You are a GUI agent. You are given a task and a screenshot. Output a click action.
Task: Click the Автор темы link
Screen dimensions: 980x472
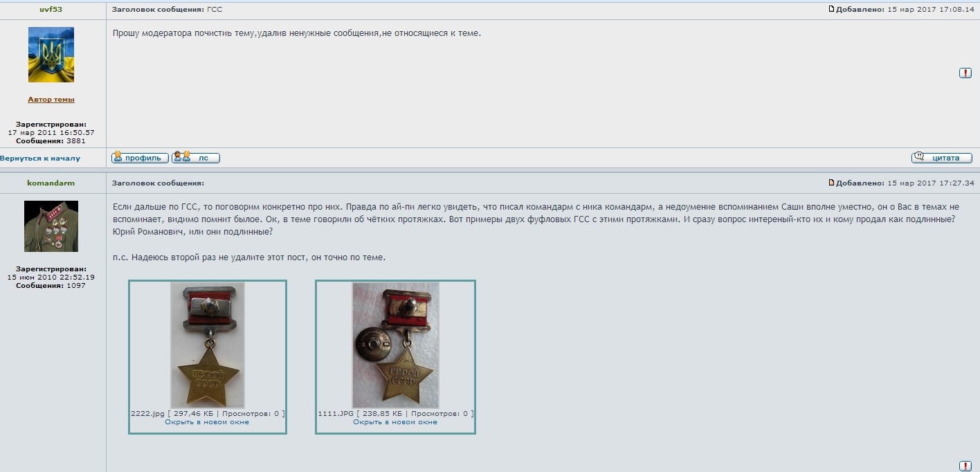coord(51,100)
